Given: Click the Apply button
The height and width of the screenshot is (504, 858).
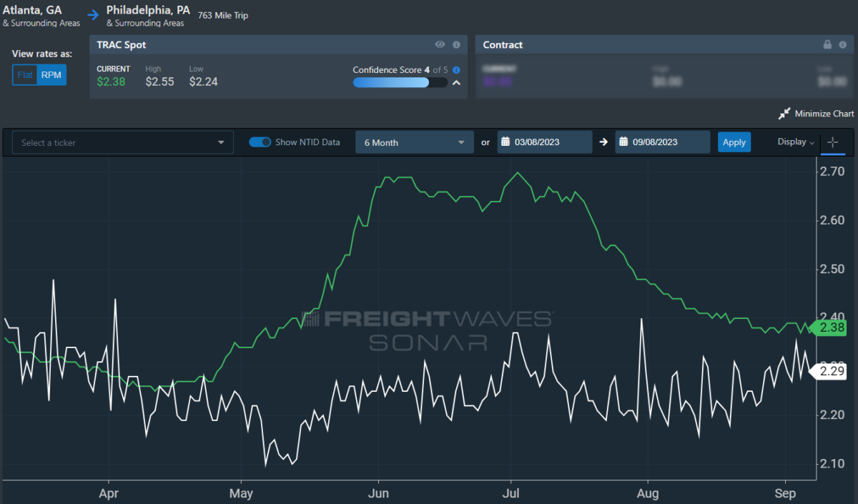Looking at the screenshot, I should (x=734, y=142).
